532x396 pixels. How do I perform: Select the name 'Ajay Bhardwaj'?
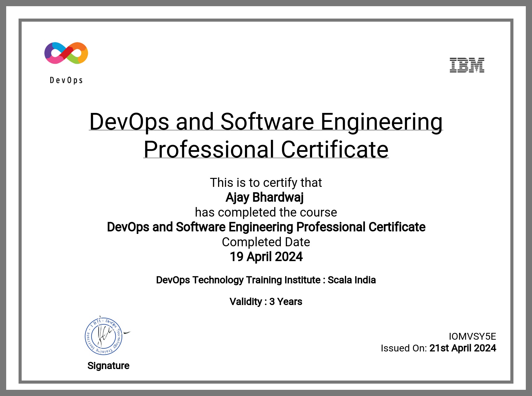(x=265, y=197)
